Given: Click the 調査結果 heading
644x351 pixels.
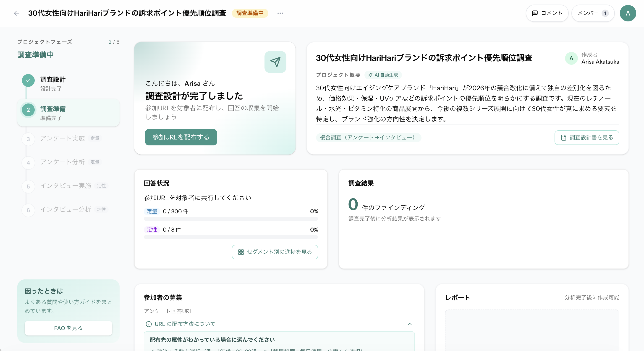Looking at the screenshot, I should (361, 183).
